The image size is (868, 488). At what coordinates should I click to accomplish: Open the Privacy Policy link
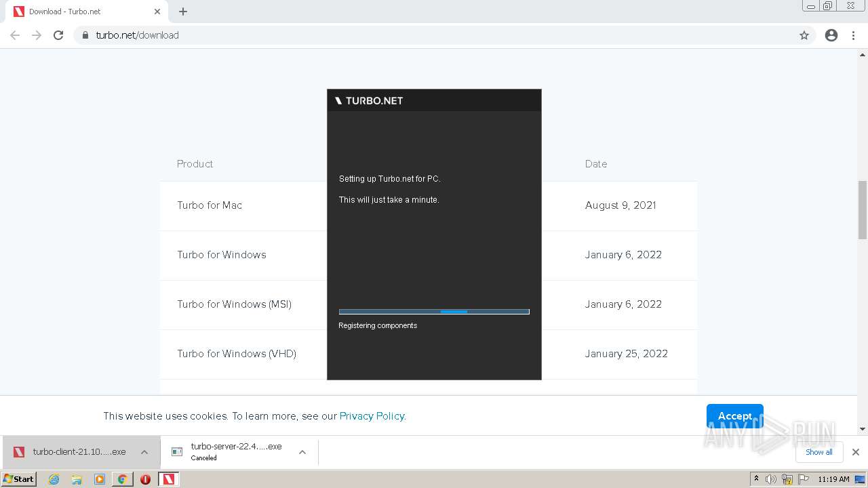click(x=372, y=416)
